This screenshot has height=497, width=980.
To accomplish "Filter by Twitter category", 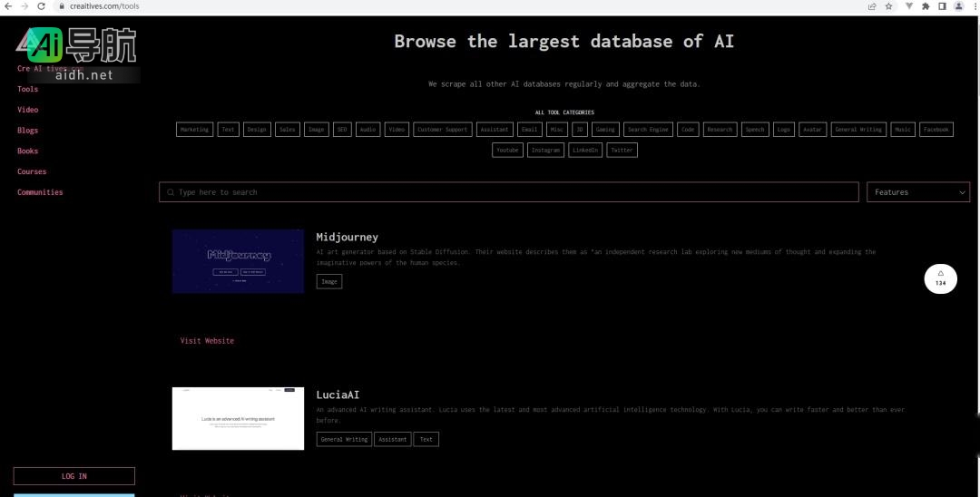I will click(x=622, y=151).
